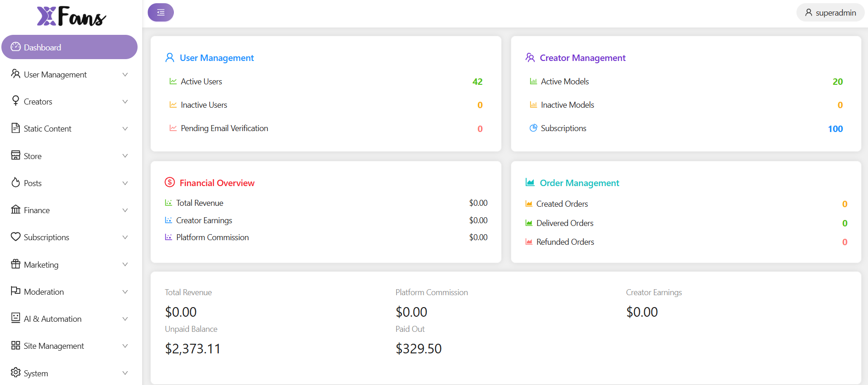The height and width of the screenshot is (385, 868).
Task: Click the Active Models count 20
Action: tap(838, 82)
